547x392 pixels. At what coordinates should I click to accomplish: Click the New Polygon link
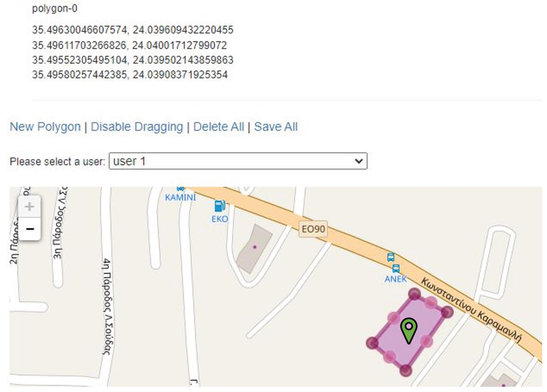click(x=45, y=127)
